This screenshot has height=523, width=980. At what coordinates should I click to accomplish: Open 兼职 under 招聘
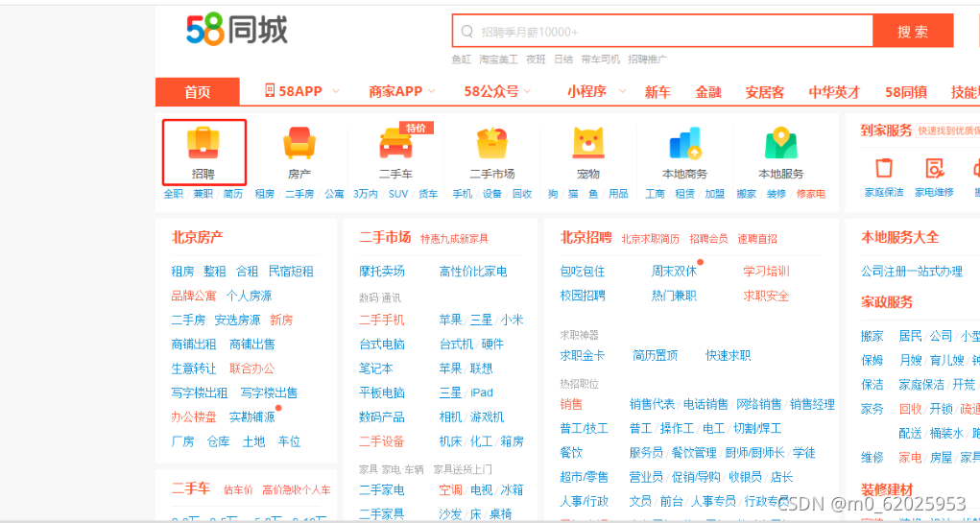[x=203, y=194]
